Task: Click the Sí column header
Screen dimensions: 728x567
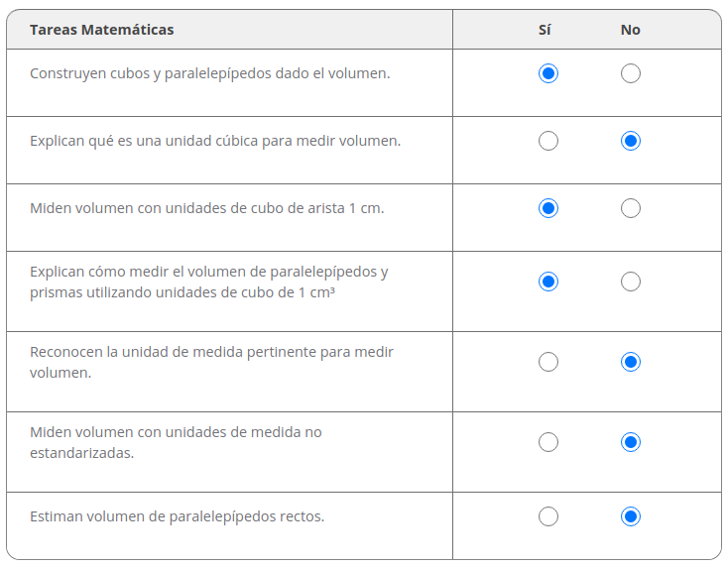Action: click(545, 30)
